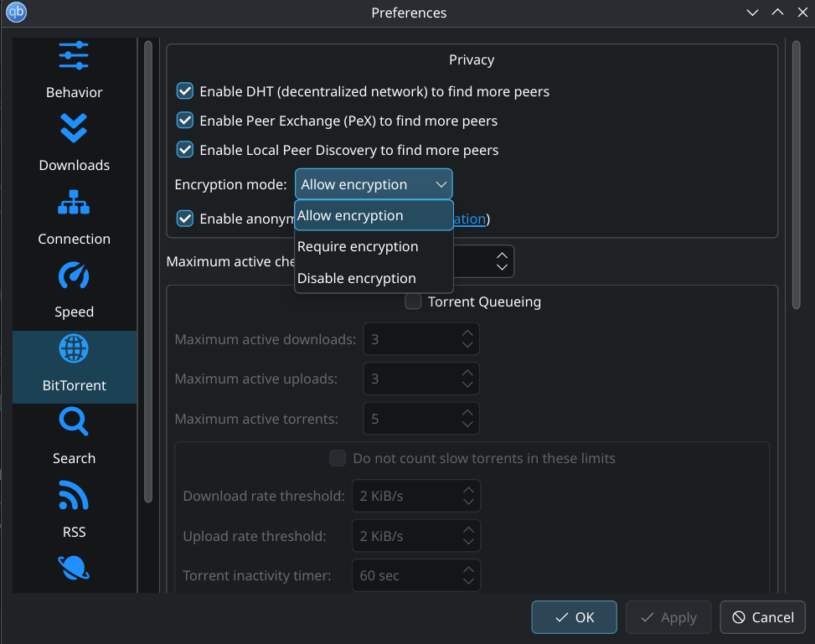Click the Upload rate threshold field

[x=415, y=535]
